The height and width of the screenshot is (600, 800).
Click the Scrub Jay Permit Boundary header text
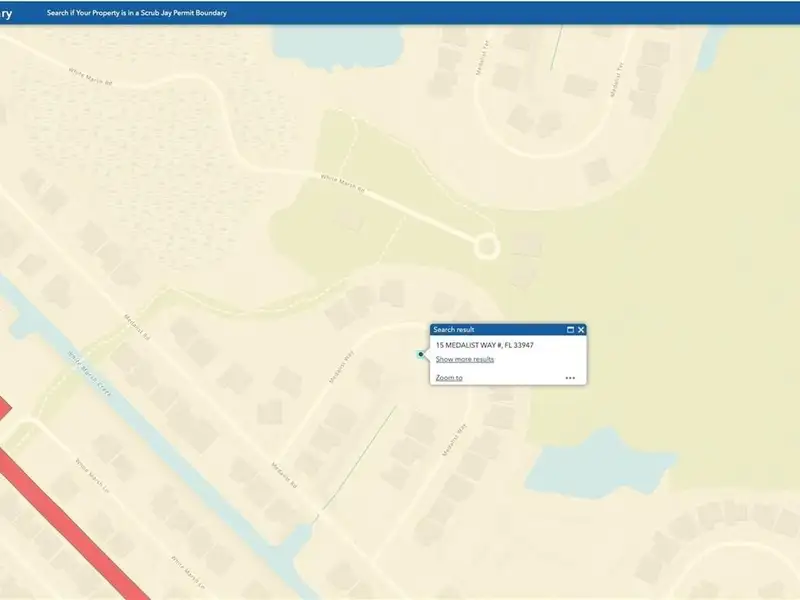[x=137, y=13]
